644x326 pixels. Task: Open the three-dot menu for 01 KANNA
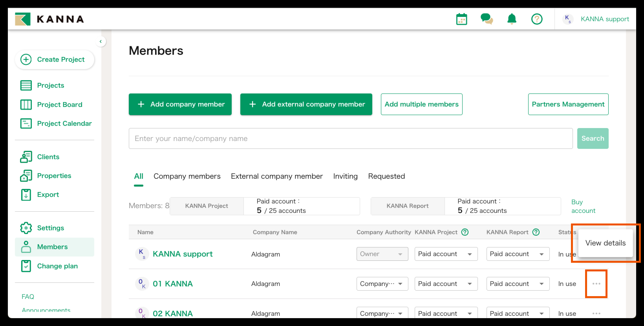click(596, 284)
